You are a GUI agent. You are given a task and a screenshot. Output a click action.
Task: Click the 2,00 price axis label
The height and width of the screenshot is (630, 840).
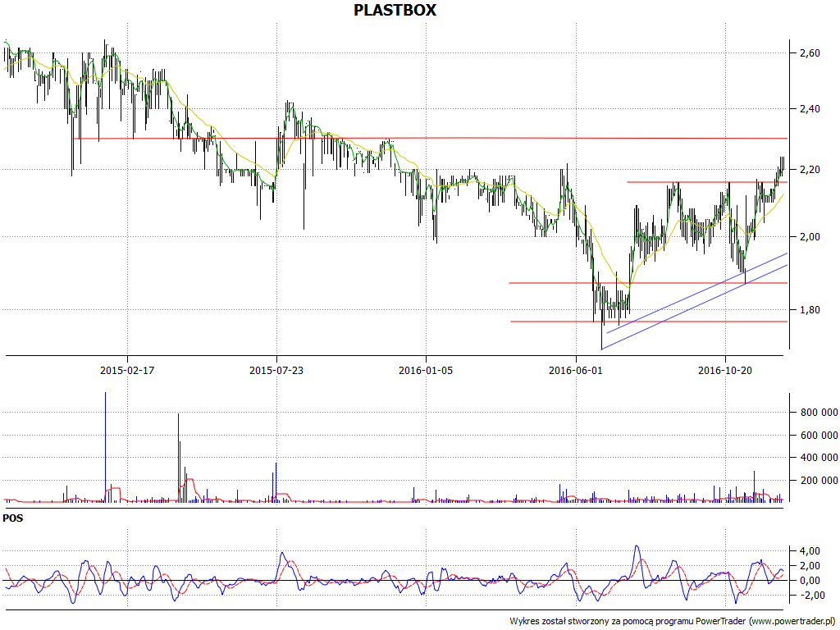809,237
